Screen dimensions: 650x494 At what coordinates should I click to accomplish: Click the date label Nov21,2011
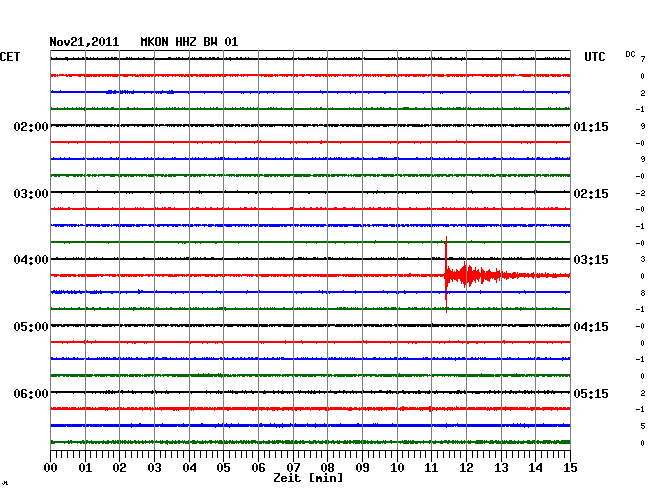pos(84,42)
